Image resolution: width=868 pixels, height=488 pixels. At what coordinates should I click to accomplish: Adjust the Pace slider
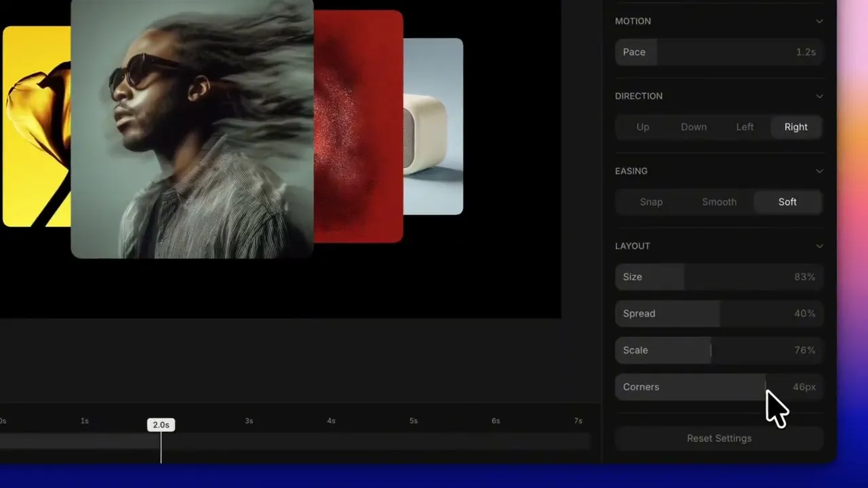click(719, 52)
